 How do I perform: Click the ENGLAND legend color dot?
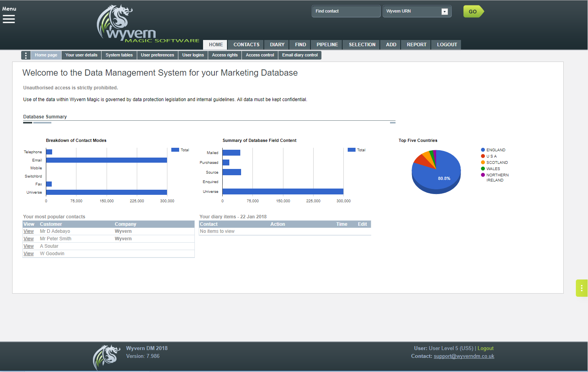coord(483,150)
